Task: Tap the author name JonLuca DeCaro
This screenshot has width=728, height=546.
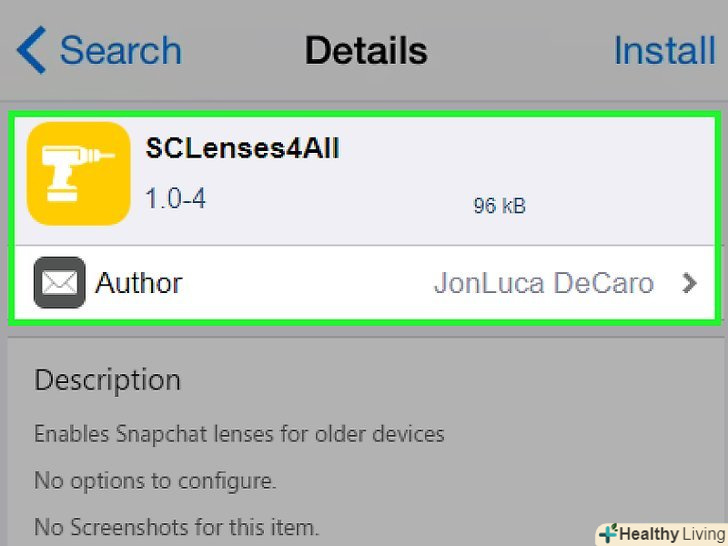Action: coord(543,283)
